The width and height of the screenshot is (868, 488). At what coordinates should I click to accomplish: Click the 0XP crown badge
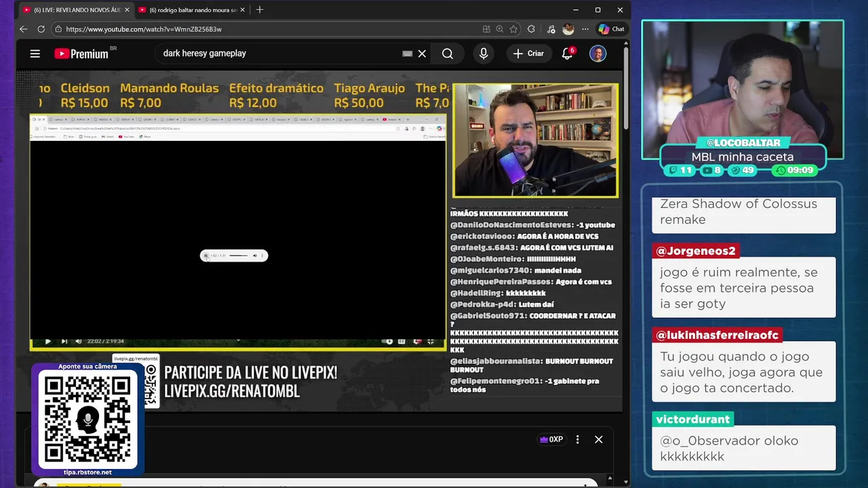551,439
